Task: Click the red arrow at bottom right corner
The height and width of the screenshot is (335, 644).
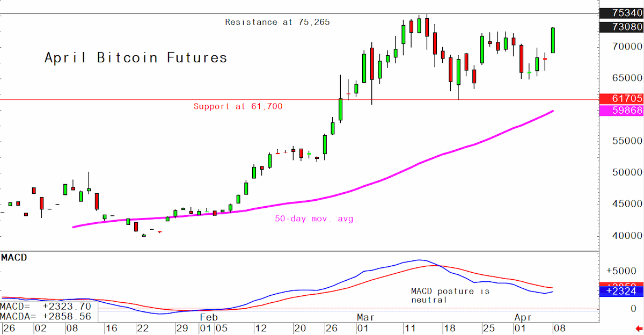Action: 639,327
